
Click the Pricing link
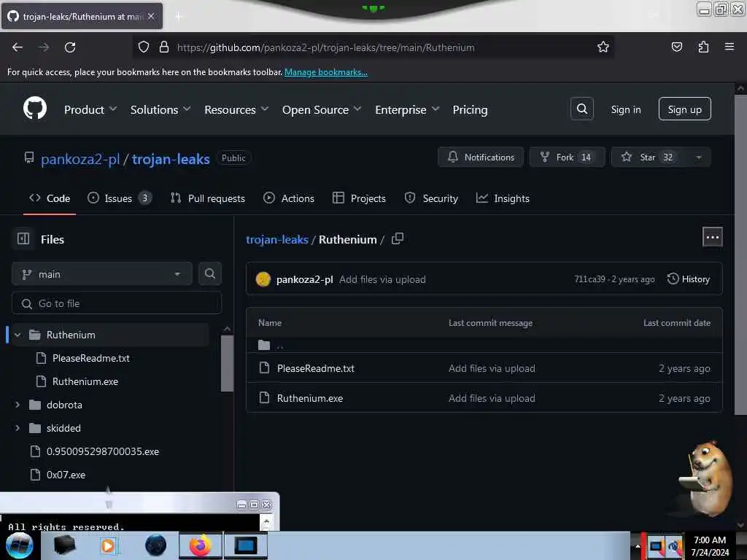point(470,110)
